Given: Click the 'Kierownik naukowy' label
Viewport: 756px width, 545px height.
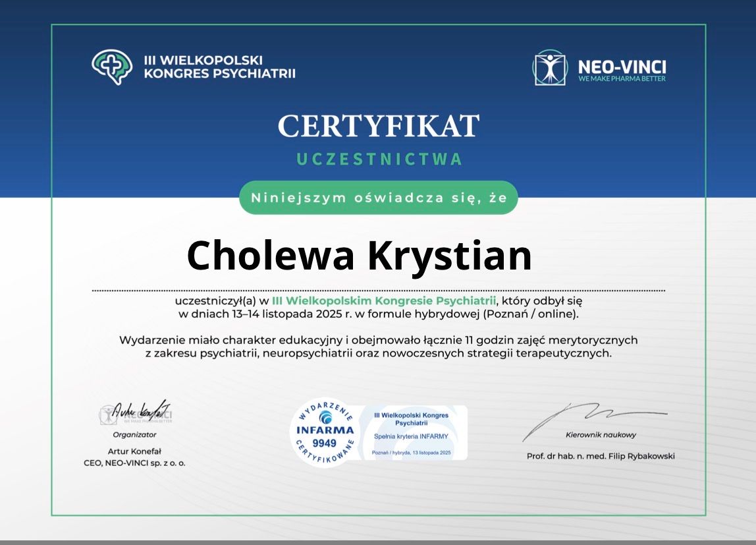Looking at the screenshot, I should [x=601, y=435].
